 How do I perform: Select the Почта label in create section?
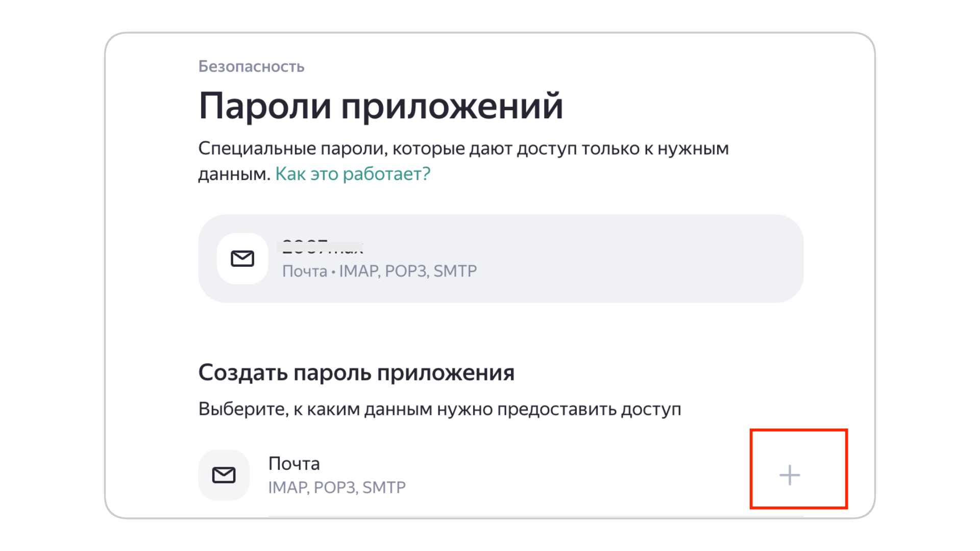[294, 463]
